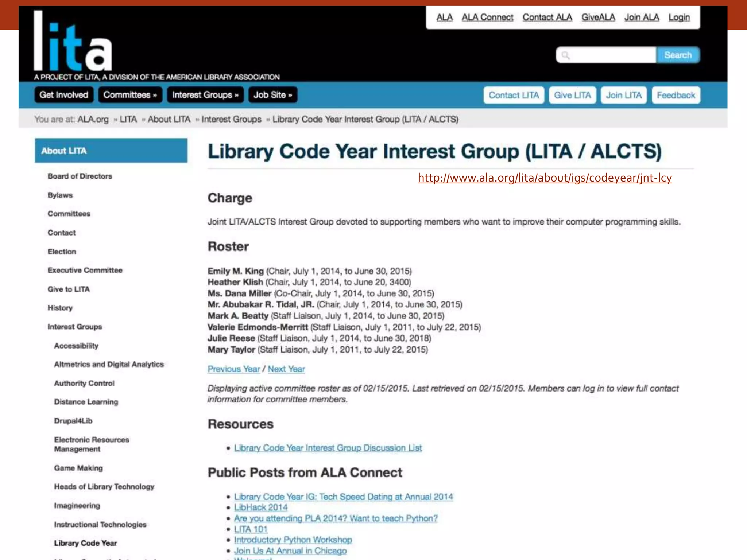Go to ALA.org in breadcrumb
The image size is (747, 560).
(93, 119)
